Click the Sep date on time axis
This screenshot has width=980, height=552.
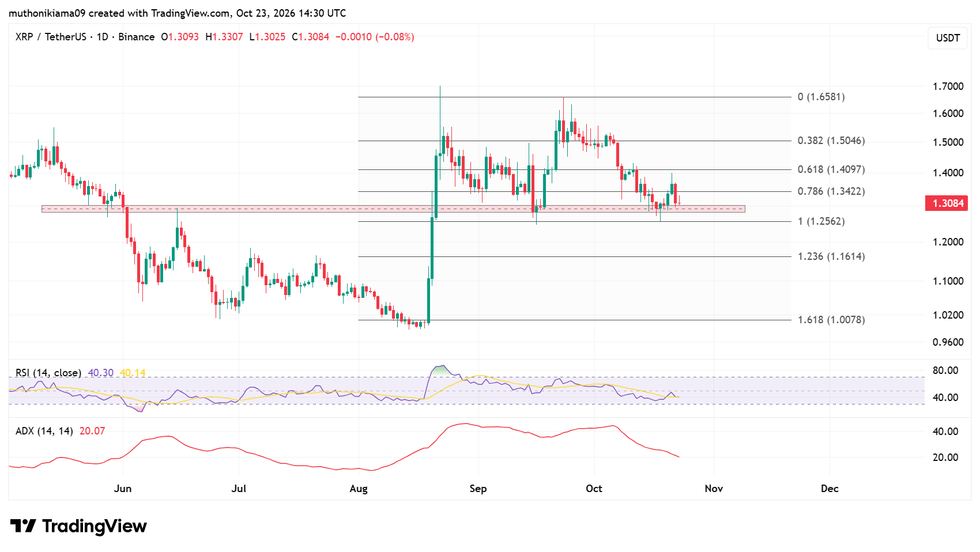point(478,489)
